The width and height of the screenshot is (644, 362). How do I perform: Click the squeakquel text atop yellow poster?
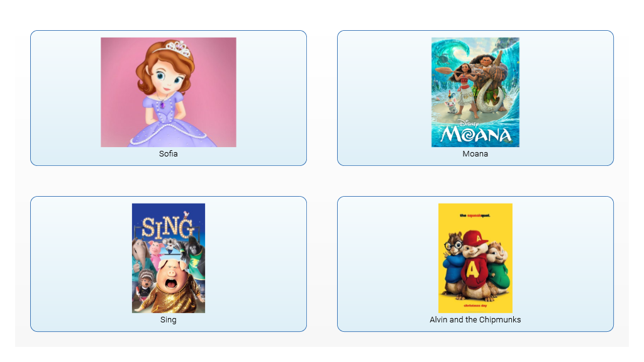tap(475, 216)
